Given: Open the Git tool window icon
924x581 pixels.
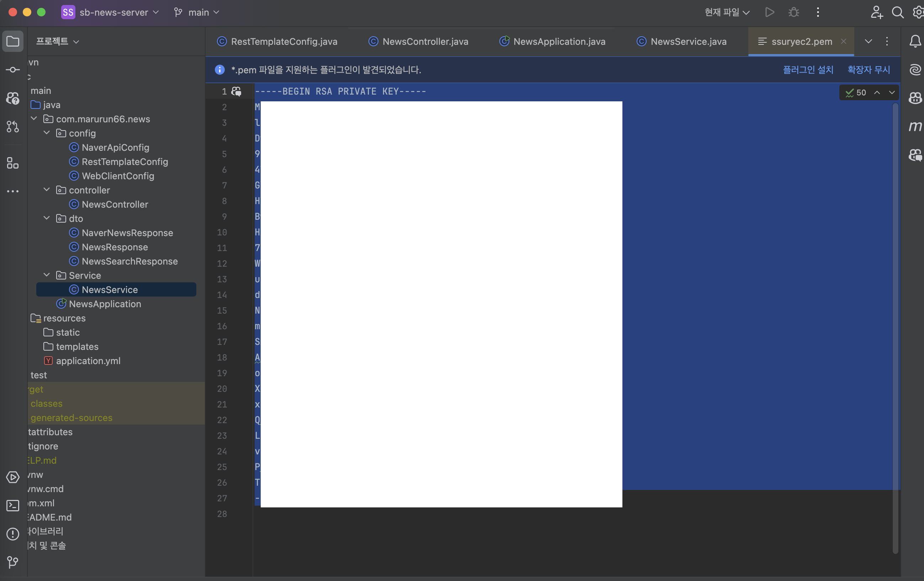Looking at the screenshot, I should [x=13, y=562].
